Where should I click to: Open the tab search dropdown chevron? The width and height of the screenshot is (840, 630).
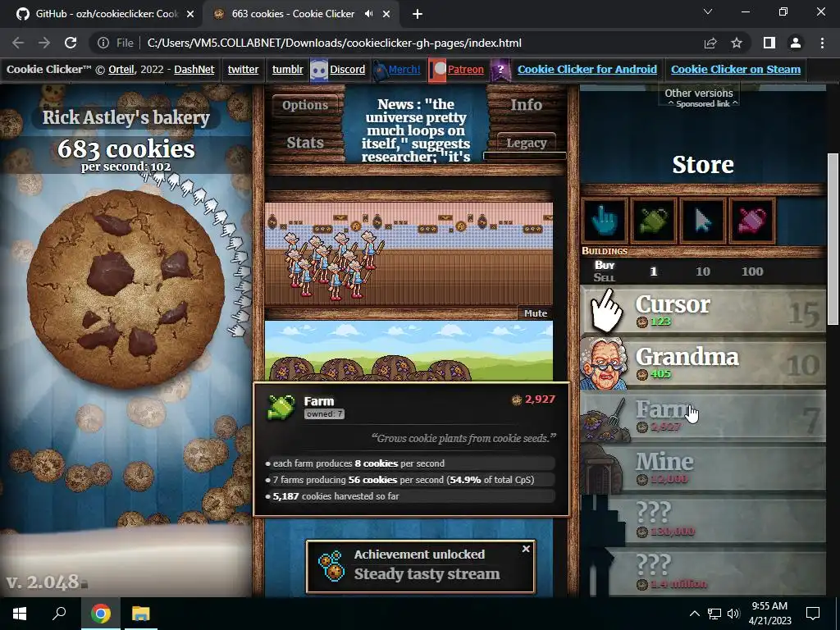pyautogui.click(x=708, y=11)
